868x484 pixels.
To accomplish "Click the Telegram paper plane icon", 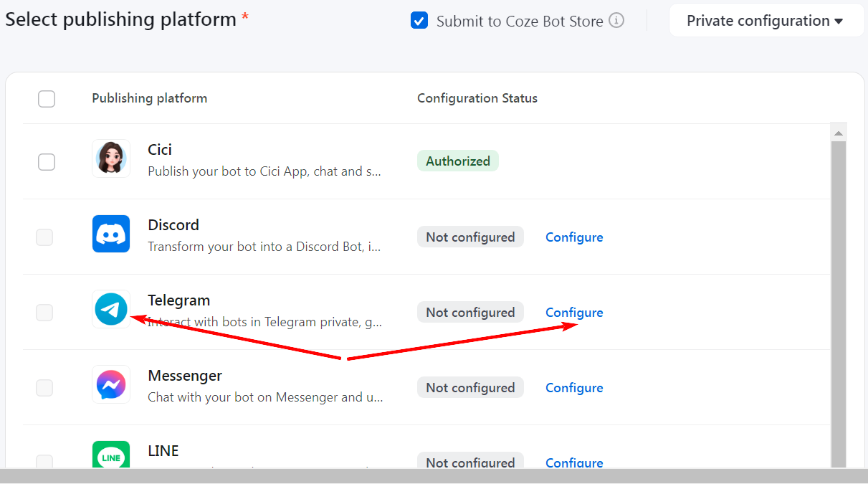I will (111, 309).
